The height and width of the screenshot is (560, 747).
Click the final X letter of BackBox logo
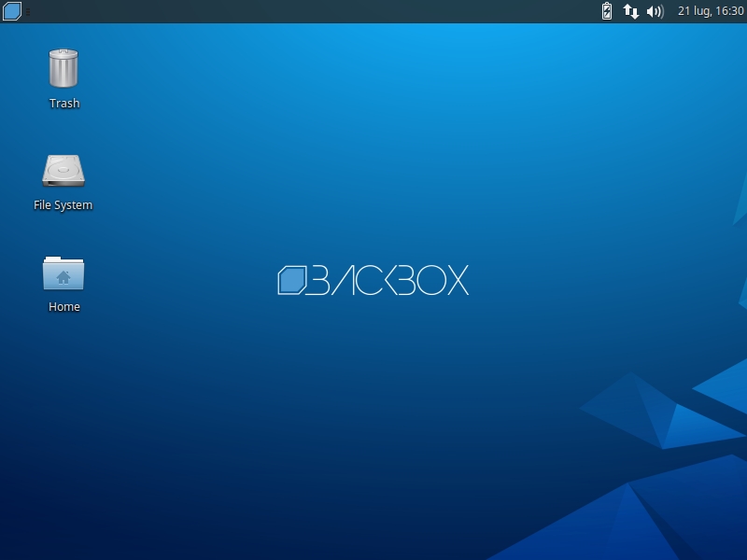point(457,280)
